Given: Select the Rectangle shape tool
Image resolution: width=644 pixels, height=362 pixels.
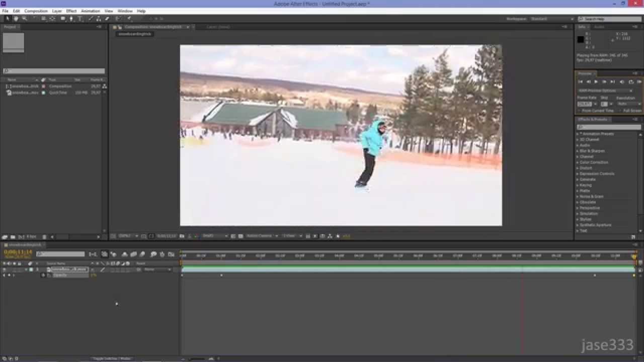Looking at the screenshot, I should tap(63, 19).
